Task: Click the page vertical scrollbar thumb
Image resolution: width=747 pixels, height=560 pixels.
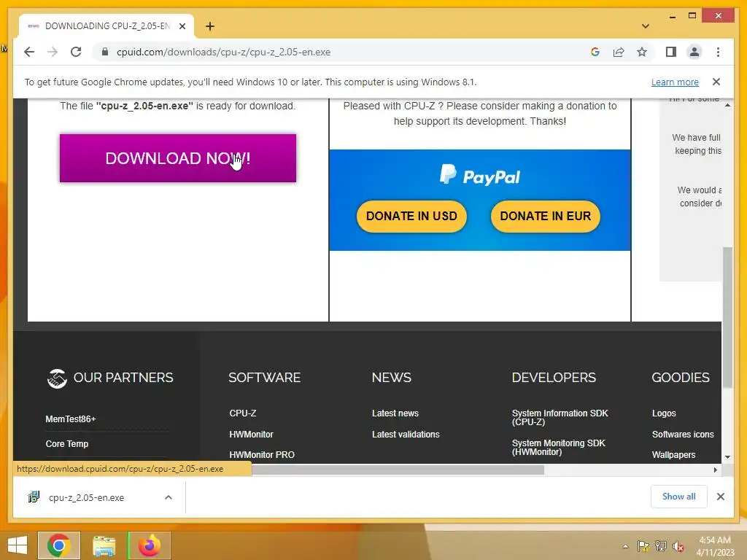Action: tap(727, 317)
